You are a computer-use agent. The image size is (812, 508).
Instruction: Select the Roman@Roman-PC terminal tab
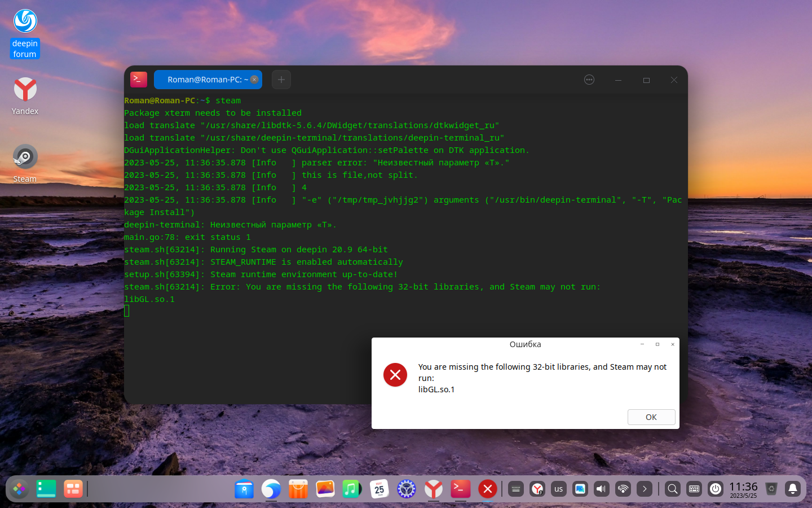[208, 80]
